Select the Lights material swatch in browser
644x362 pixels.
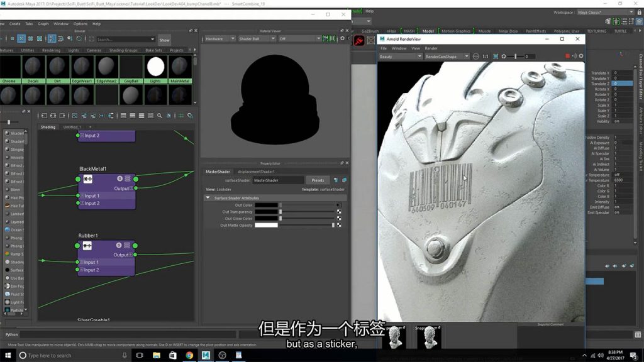[155, 69]
